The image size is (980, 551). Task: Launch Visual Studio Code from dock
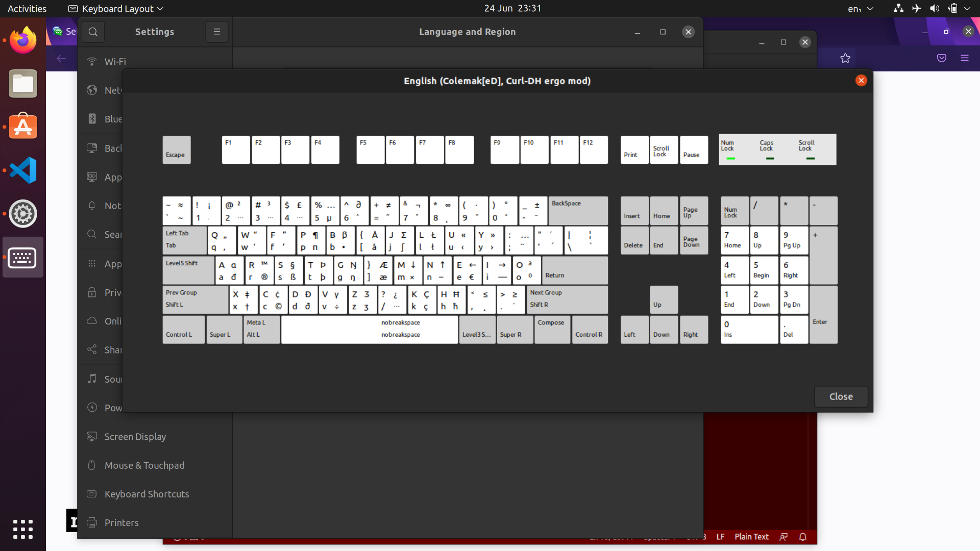pos(23,170)
